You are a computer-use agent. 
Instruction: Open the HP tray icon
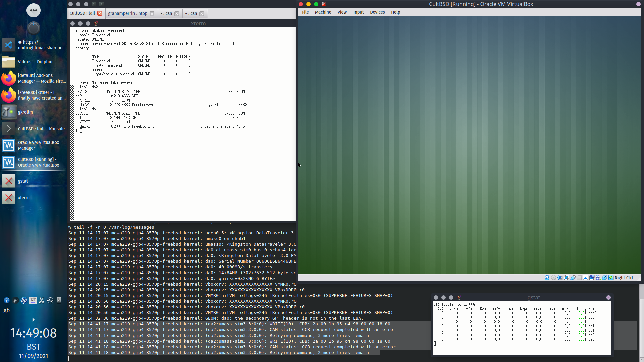24,300
